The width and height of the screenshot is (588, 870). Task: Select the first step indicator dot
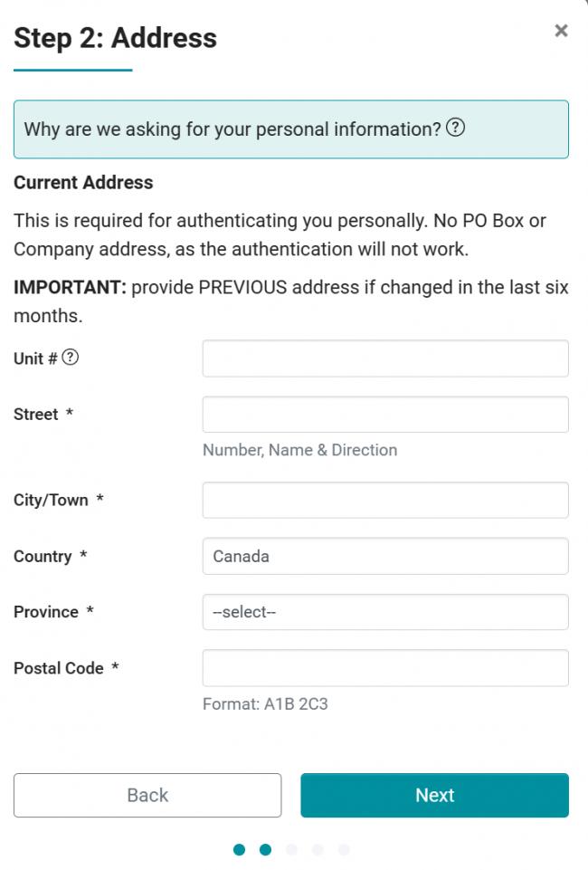click(x=240, y=849)
